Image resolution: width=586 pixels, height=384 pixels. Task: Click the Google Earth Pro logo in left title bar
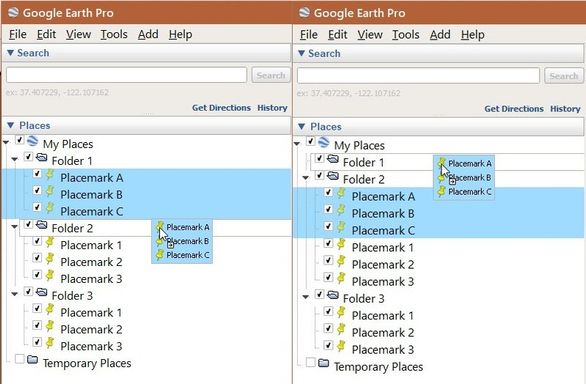coord(13,12)
